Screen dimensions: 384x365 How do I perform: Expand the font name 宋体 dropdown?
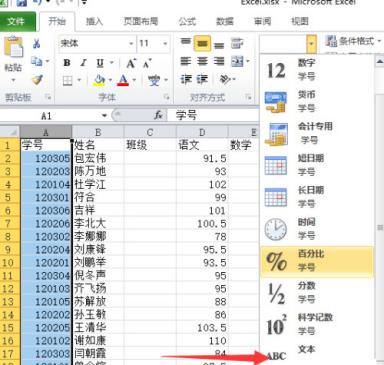pyautogui.click(x=132, y=43)
